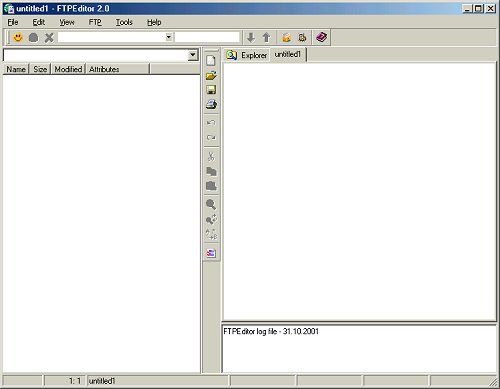The image size is (500, 389).
Task: Click the open folder icon in vertical toolbar
Action: coord(211,75)
